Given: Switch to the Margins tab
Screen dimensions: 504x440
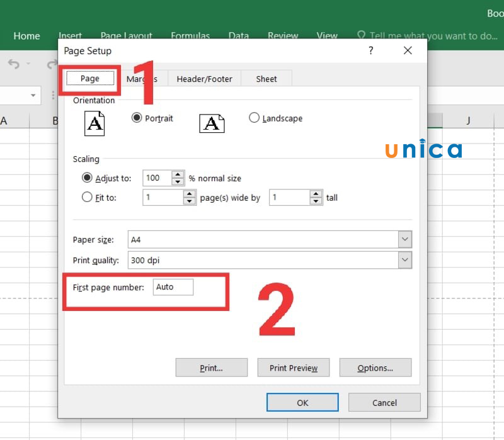Looking at the screenshot, I should 142,79.
